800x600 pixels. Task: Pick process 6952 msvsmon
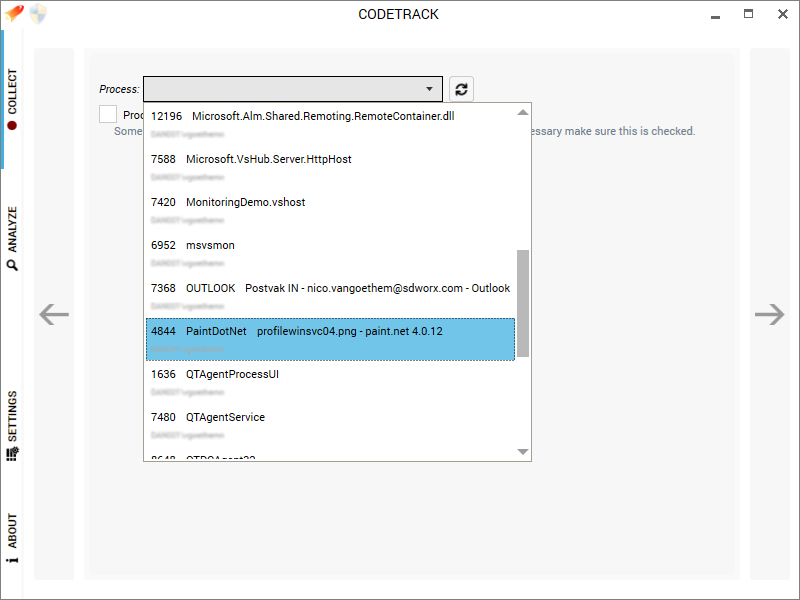click(330, 253)
